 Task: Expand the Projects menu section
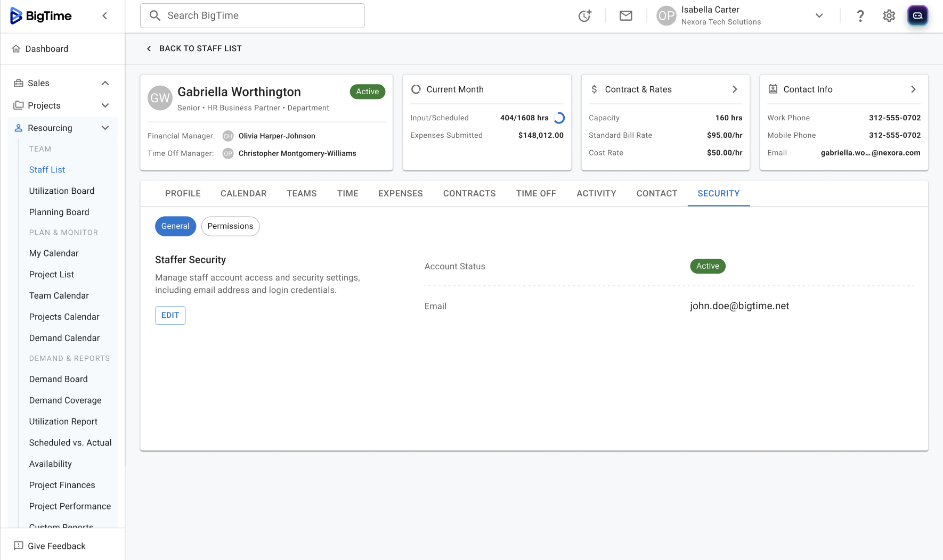click(x=105, y=105)
